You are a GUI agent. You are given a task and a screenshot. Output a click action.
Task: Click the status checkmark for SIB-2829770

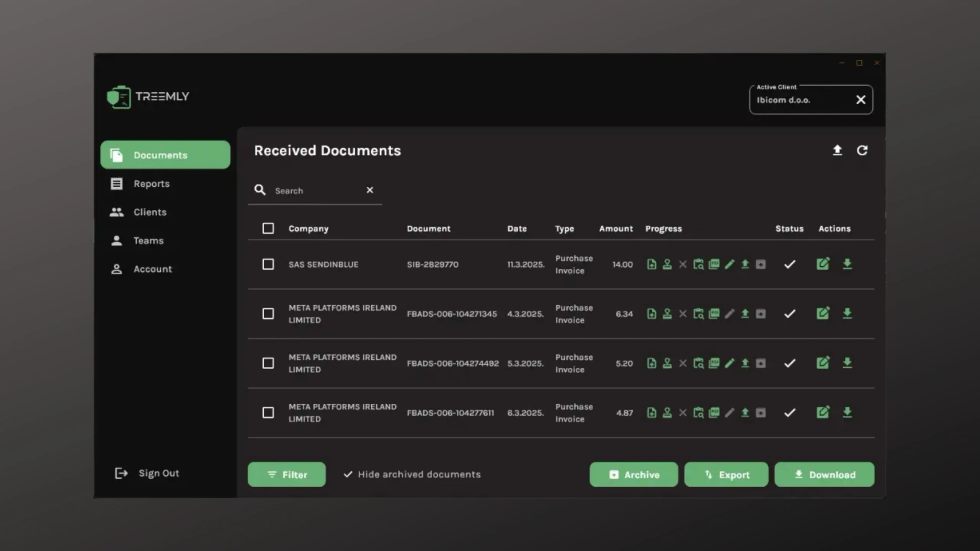coord(789,264)
